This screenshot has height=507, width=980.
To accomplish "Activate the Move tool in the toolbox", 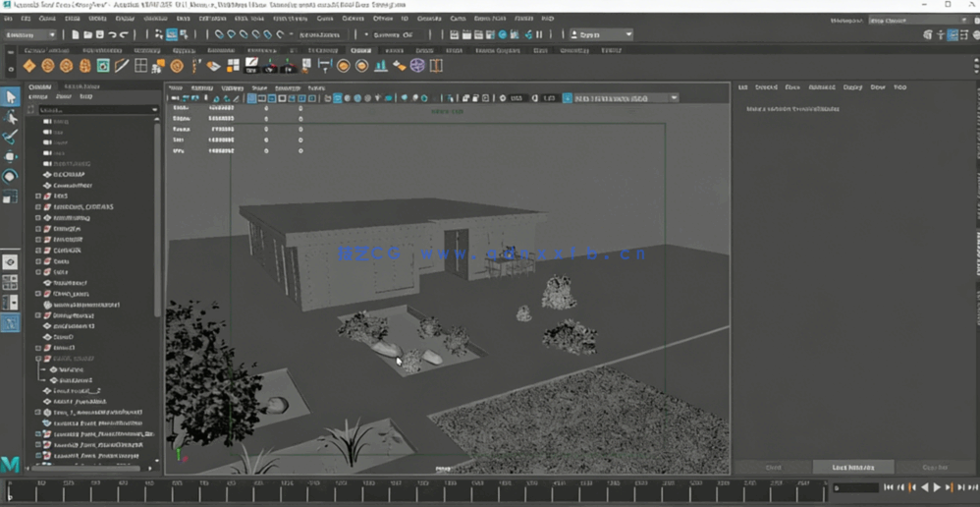I will (x=11, y=156).
